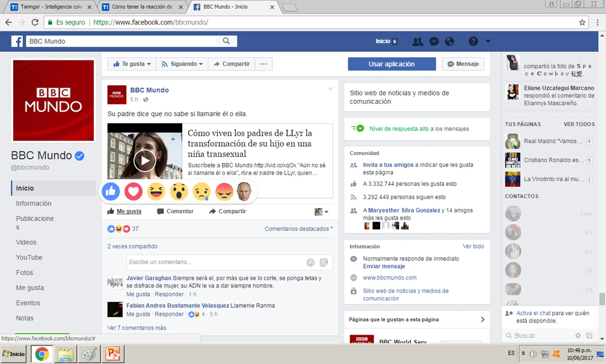The width and height of the screenshot is (606, 364).
Task: Play the BBC Mundo post video
Action: point(145,161)
